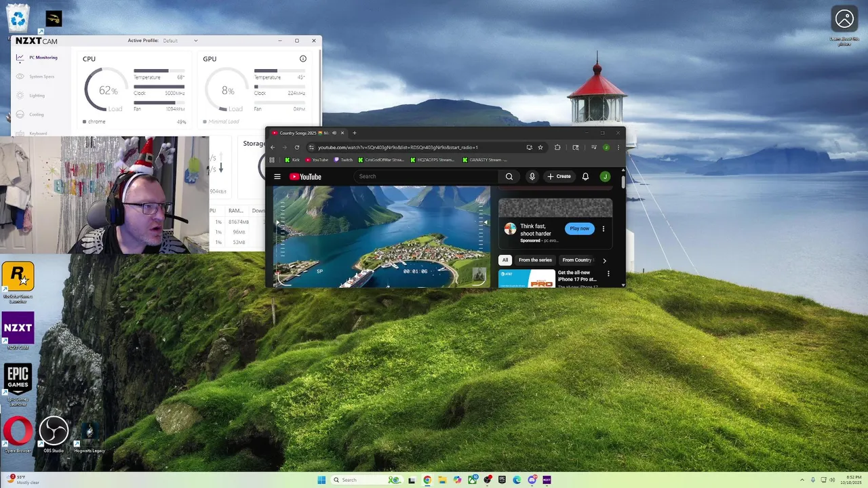Open the YouTube hamburger guide menu
The width and height of the screenshot is (868, 488).
[277, 177]
